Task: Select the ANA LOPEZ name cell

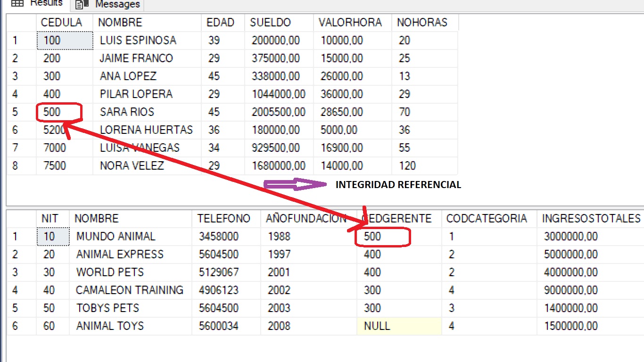Action: 147,76
